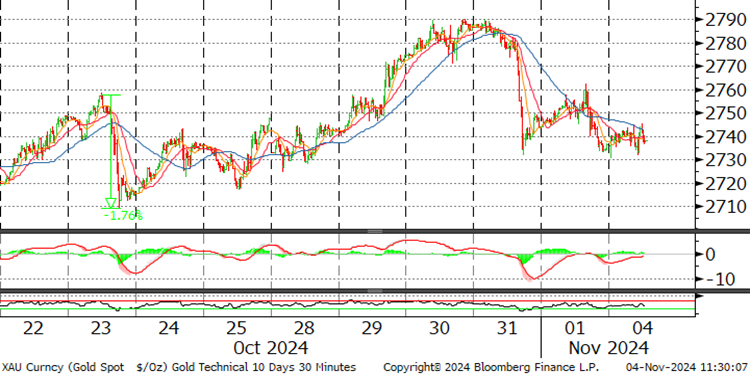Click the 2730 price axis label
This screenshot has height=375, width=750.
pyautogui.click(x=726, y=160)
